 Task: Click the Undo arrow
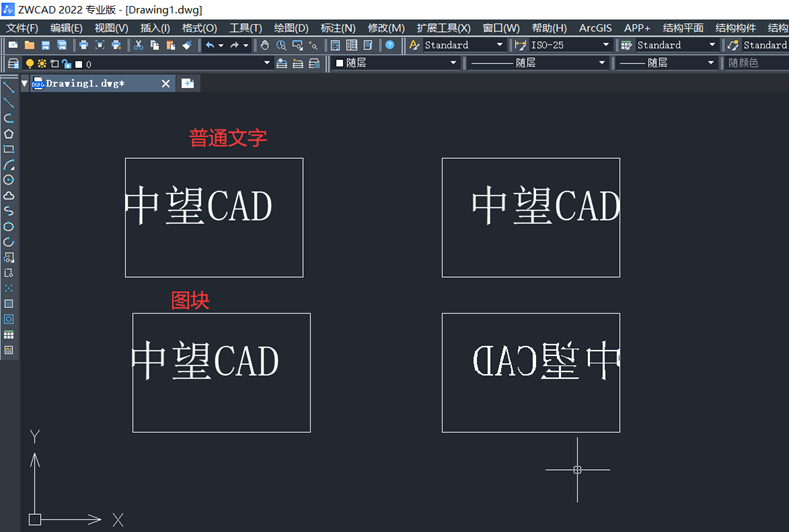coord(210,45)
